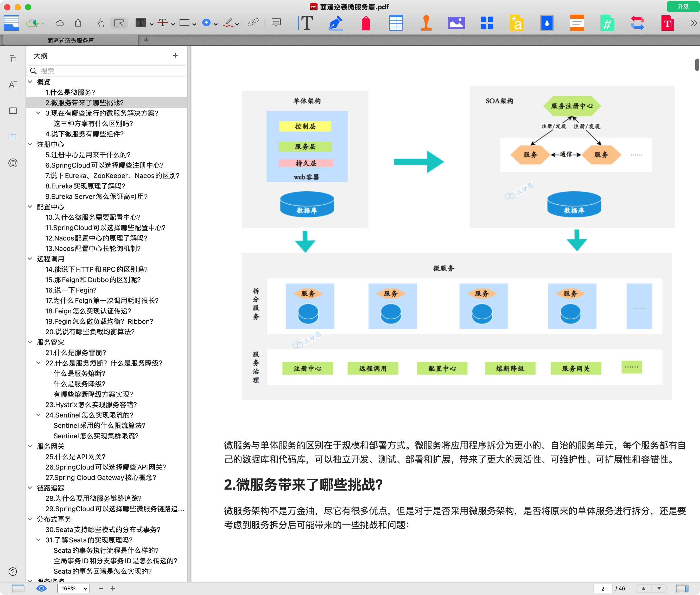Open the zoom percentage dropdown

[x=73, y=588]
